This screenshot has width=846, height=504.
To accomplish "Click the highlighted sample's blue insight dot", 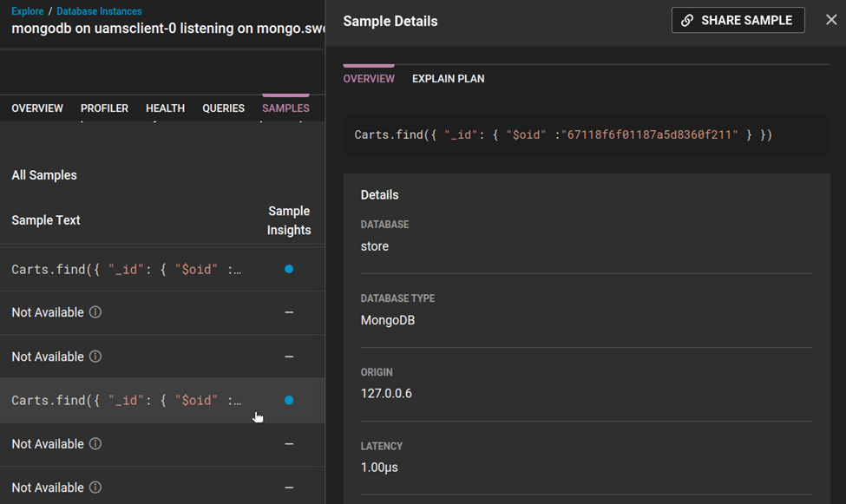I will [289, 400].
